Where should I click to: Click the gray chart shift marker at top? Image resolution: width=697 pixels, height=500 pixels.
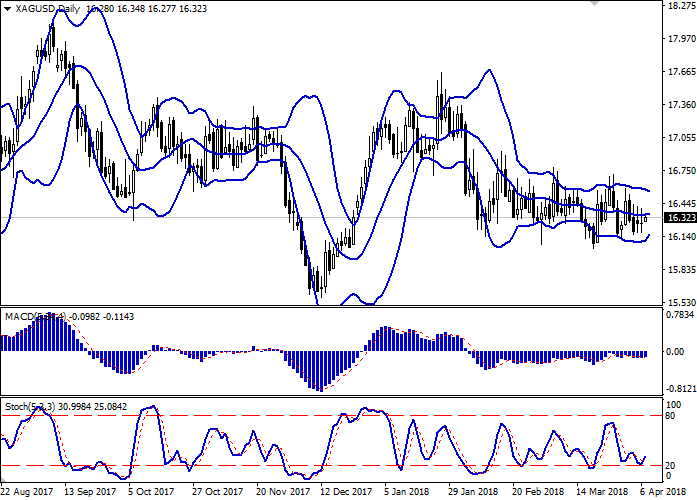(595, 7)
